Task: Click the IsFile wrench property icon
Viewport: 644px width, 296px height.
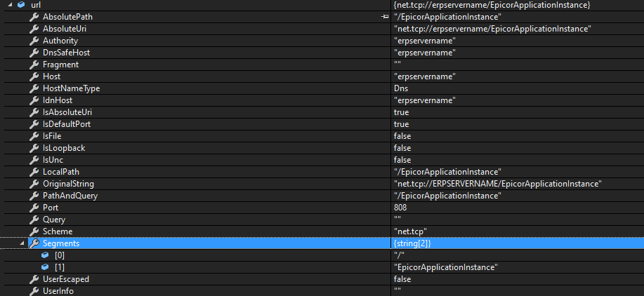Action: 34,136
